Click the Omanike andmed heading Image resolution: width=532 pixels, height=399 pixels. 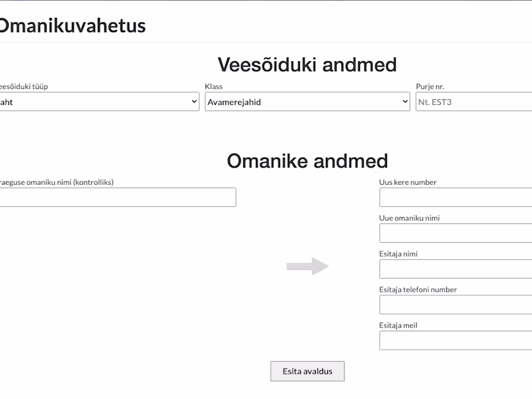[x=307, y=161]
